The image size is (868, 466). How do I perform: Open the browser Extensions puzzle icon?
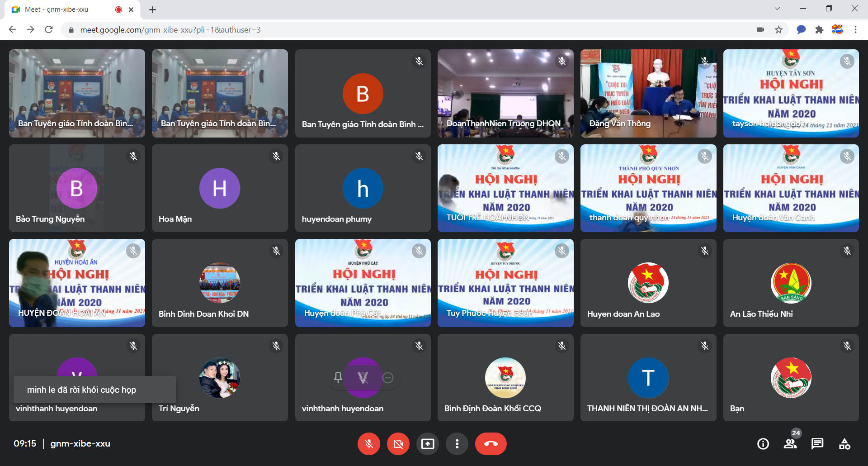coord(819,30)
